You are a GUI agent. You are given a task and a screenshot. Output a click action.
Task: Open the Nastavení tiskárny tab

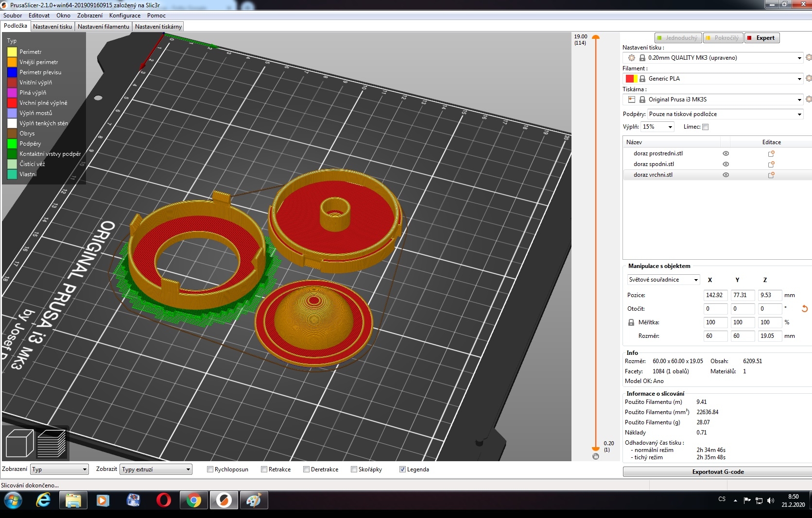[x=158, y=27]
